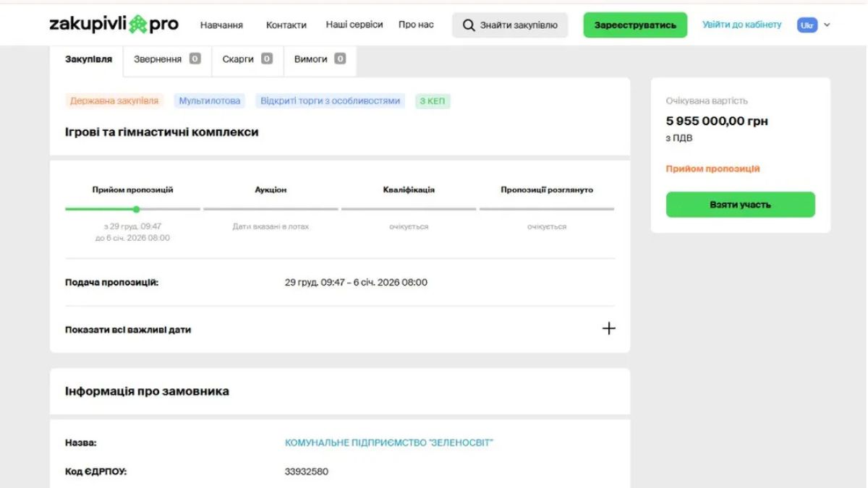Viewport: 868px width, 488px height.
Task: Select the Закупівля tab
Action: [x=88, y=59]
